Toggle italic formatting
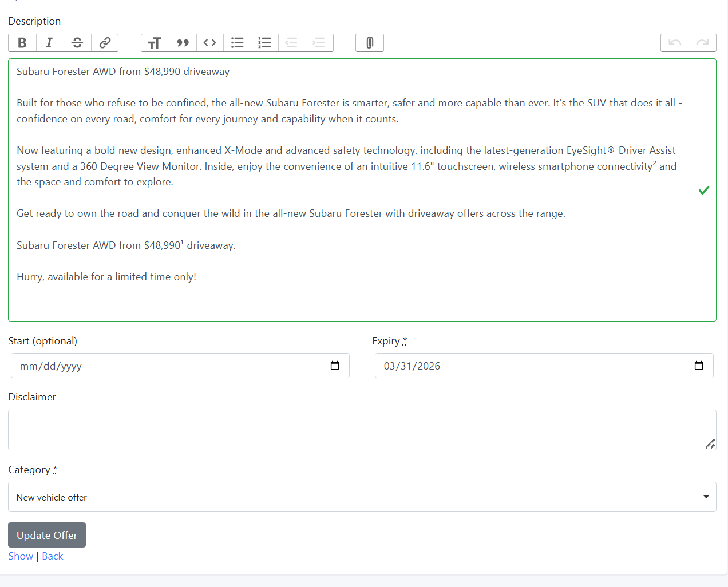The width and height of the screenshot is (728, 587). click(50, 43)
